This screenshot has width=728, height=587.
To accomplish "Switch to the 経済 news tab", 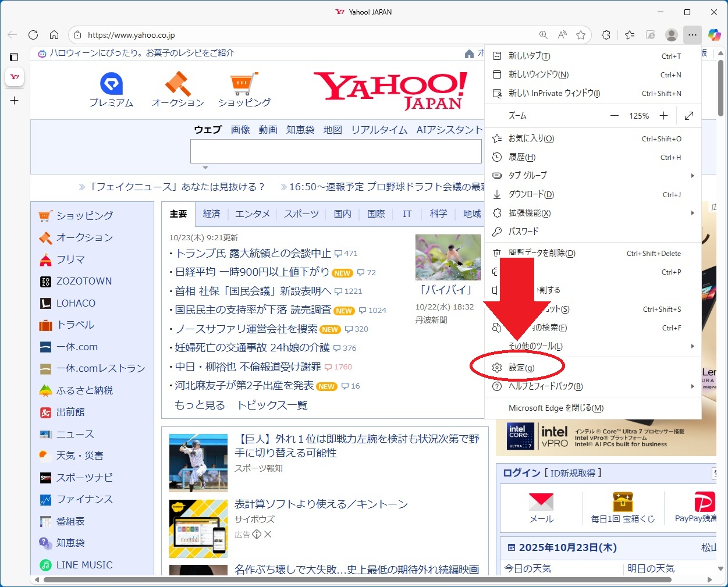I will pyautogui.click(x=211, y=214).
